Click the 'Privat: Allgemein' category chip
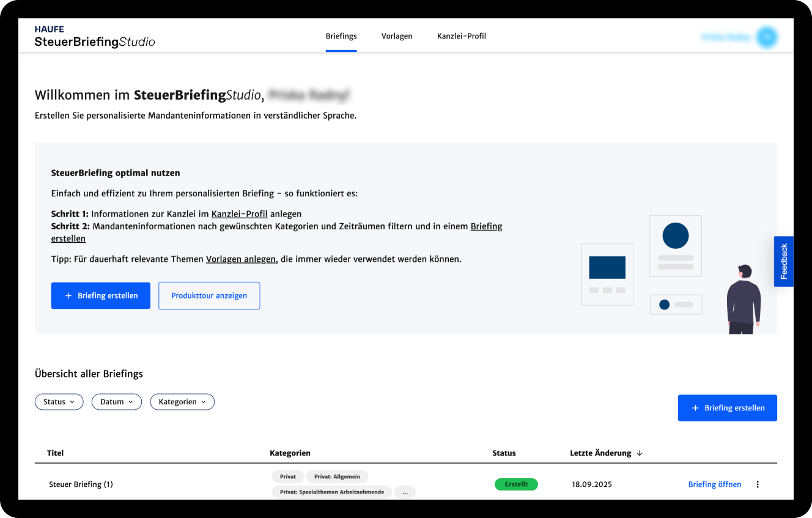The width and height of the screenshot is (812, 518). [x=338, y=476]
